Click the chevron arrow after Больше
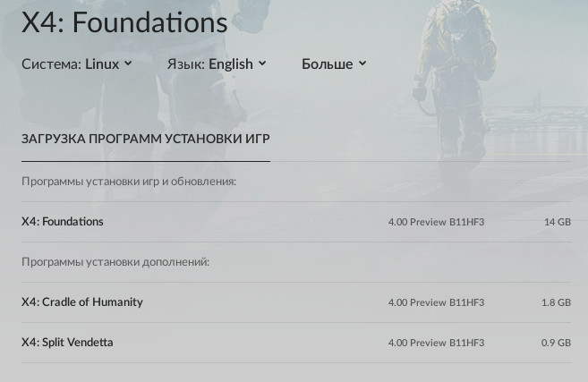588x382 pixels. click(x=362, y=64)
